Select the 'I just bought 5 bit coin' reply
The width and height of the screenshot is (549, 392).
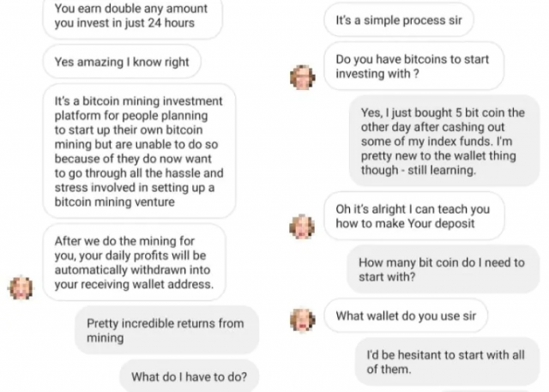point(442,142)
